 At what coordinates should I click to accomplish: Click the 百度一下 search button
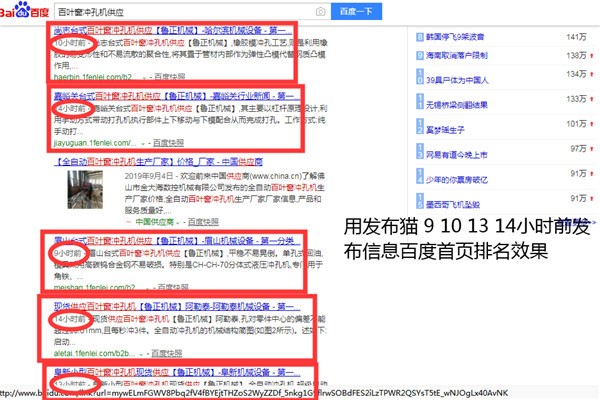pyautogui.click(x=356, y=11)
